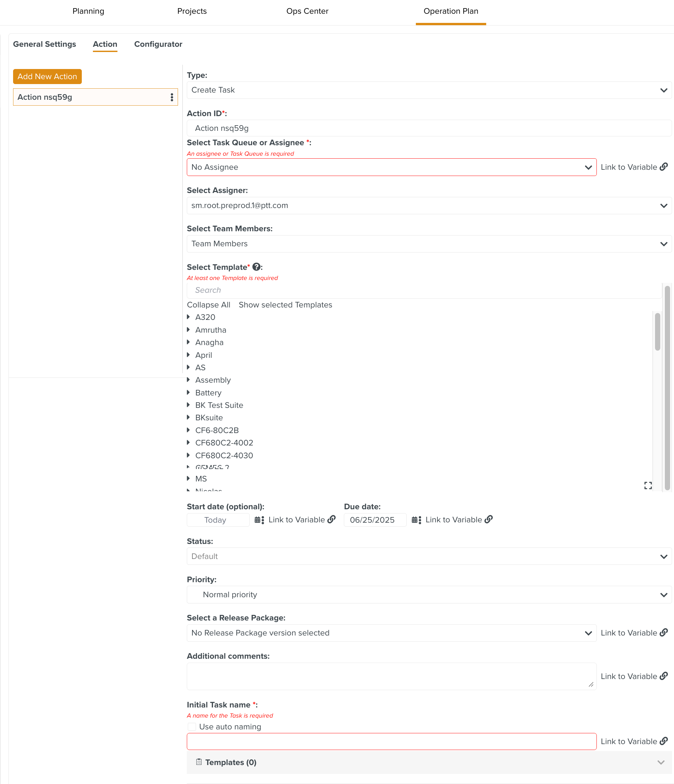Open the Priority dropdown
Viewport: 674px width, 784px height.
coord(429,595)
